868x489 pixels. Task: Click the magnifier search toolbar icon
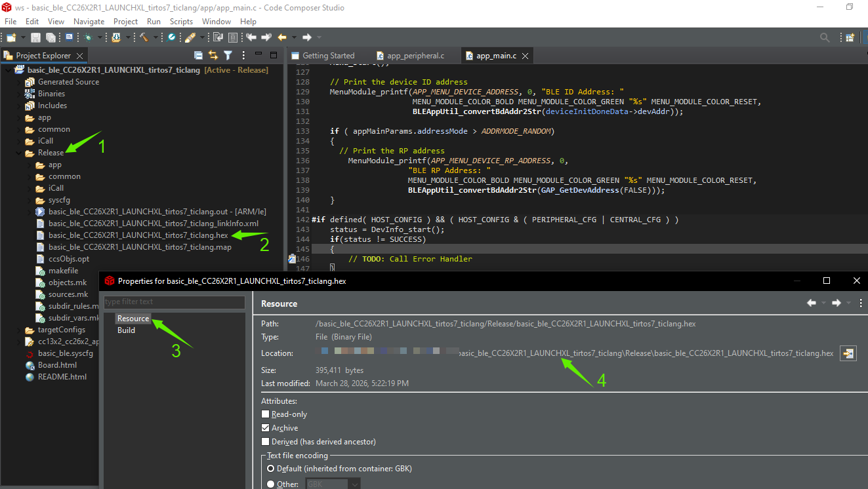(x=171, y=37)
